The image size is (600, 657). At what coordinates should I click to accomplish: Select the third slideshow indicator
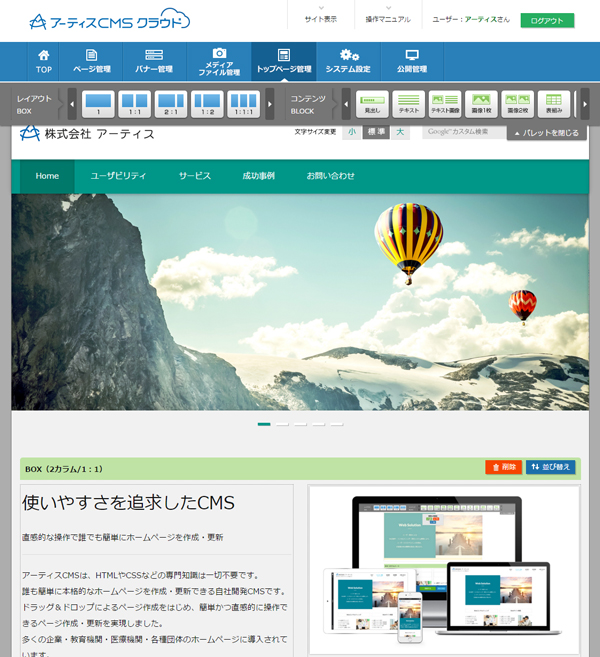[300, 424]
